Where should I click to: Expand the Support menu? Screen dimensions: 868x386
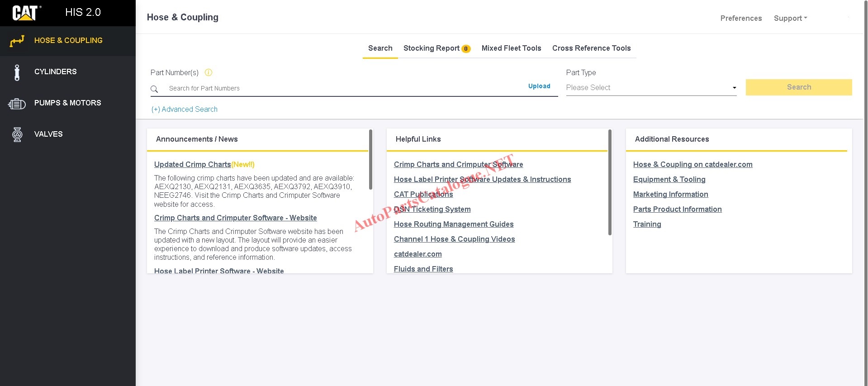[x=790, y=18]
